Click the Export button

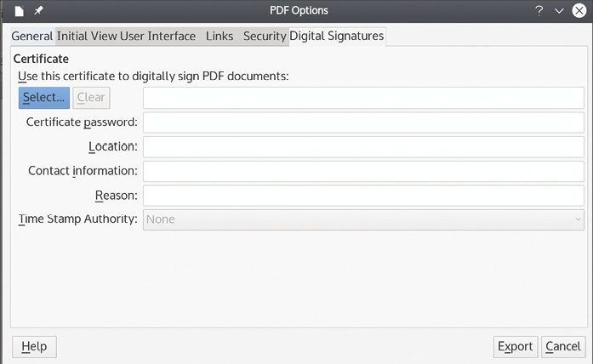[x=515, y=347]
